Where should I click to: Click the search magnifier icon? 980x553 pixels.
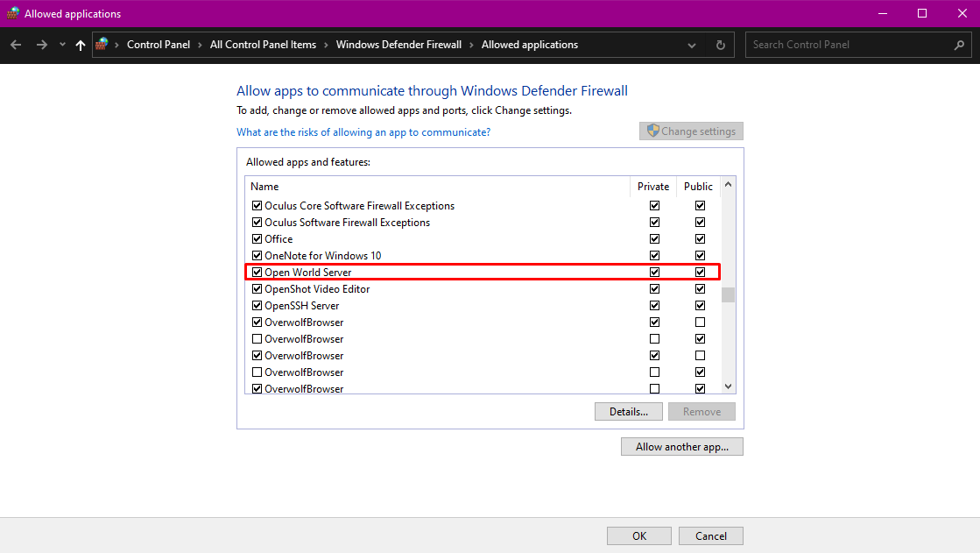[959, 45]
